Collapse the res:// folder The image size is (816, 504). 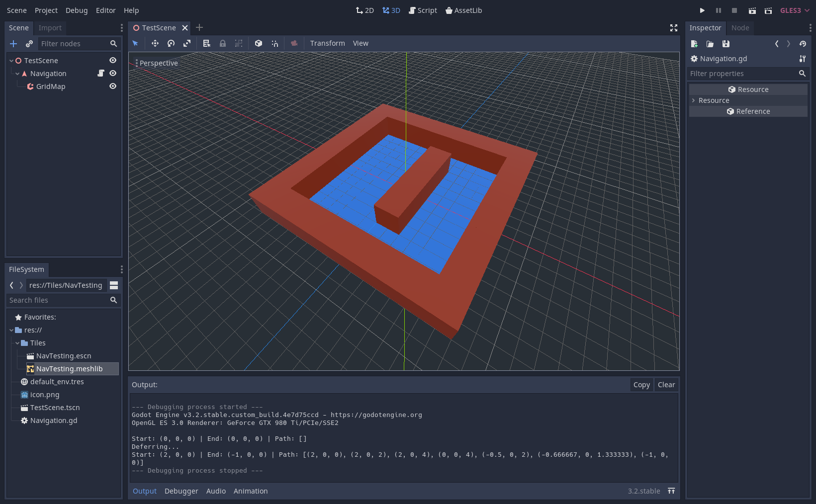11,330
